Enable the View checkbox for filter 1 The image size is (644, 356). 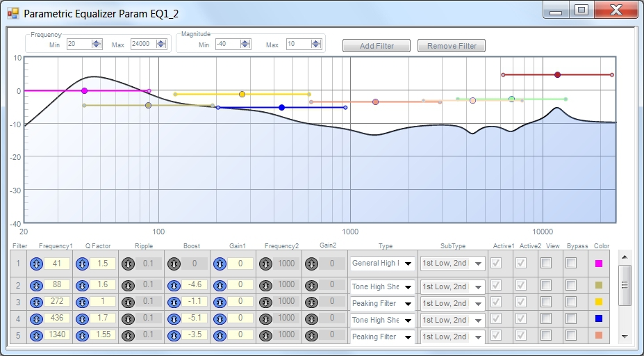point(547,264)
